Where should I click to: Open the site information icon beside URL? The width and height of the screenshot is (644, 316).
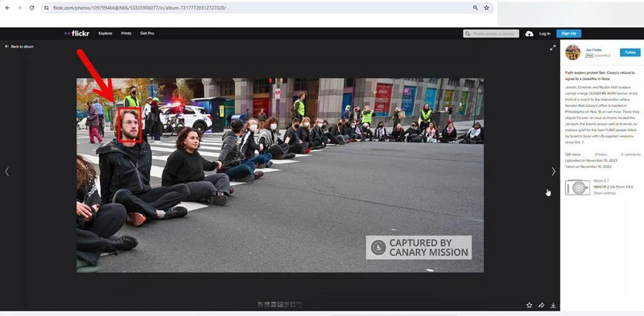click(x=47, y=8)
